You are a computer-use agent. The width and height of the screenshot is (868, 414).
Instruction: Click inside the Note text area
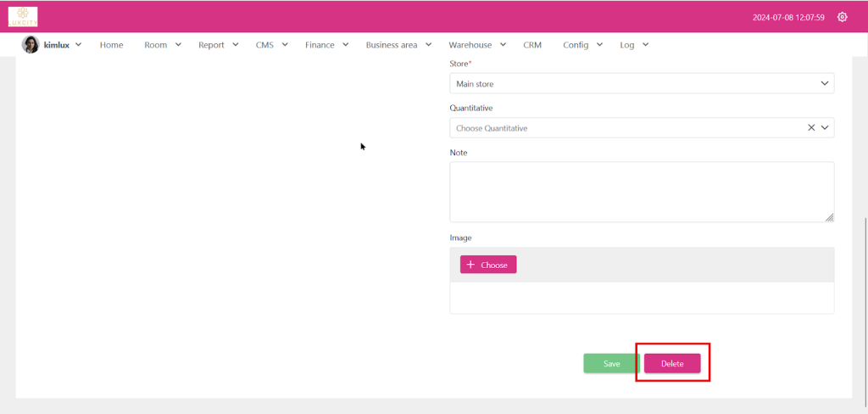[641, 192]
